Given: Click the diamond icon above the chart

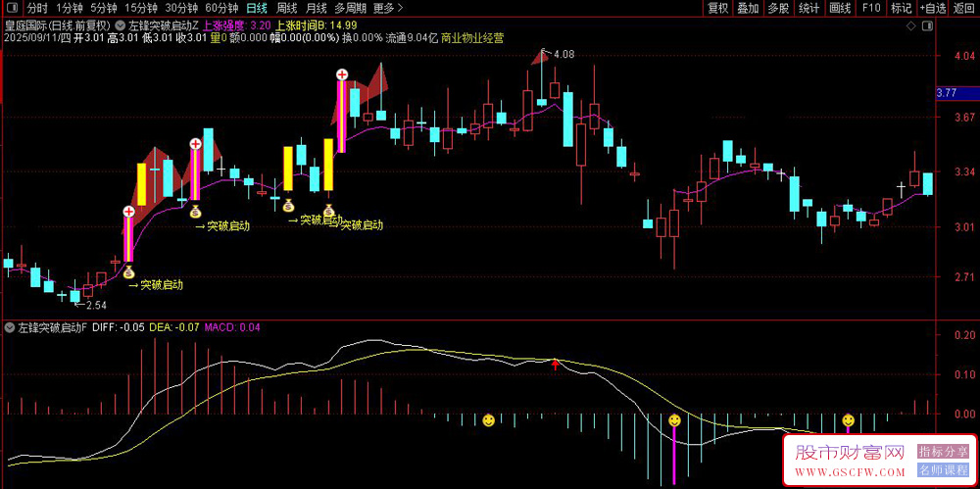Looking at the screenshot, I should click(x=912, y=26).
